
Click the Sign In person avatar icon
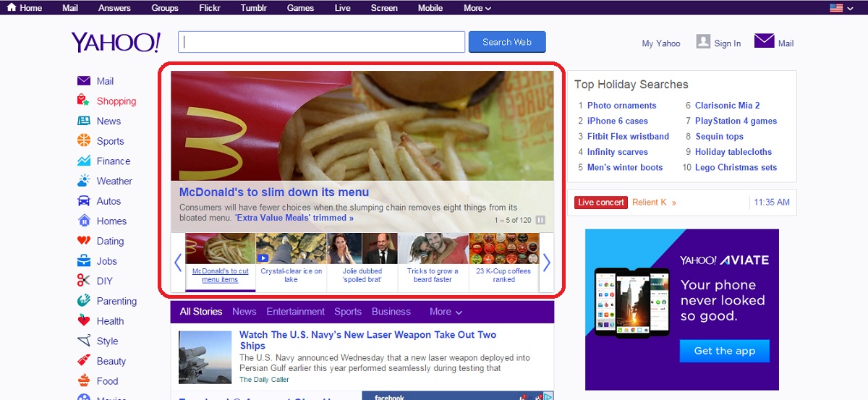(x=703, y=41)
